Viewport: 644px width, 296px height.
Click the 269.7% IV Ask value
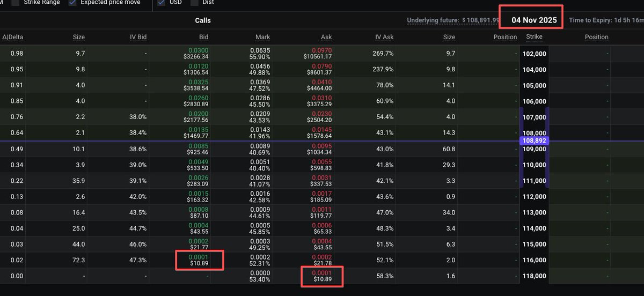(x=384, y=54)
